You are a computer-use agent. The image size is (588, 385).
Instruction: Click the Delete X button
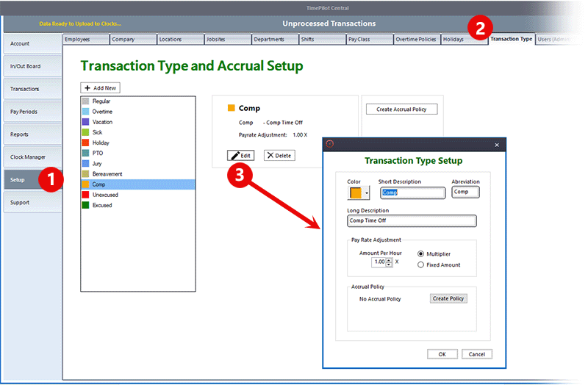coord(279,156)
